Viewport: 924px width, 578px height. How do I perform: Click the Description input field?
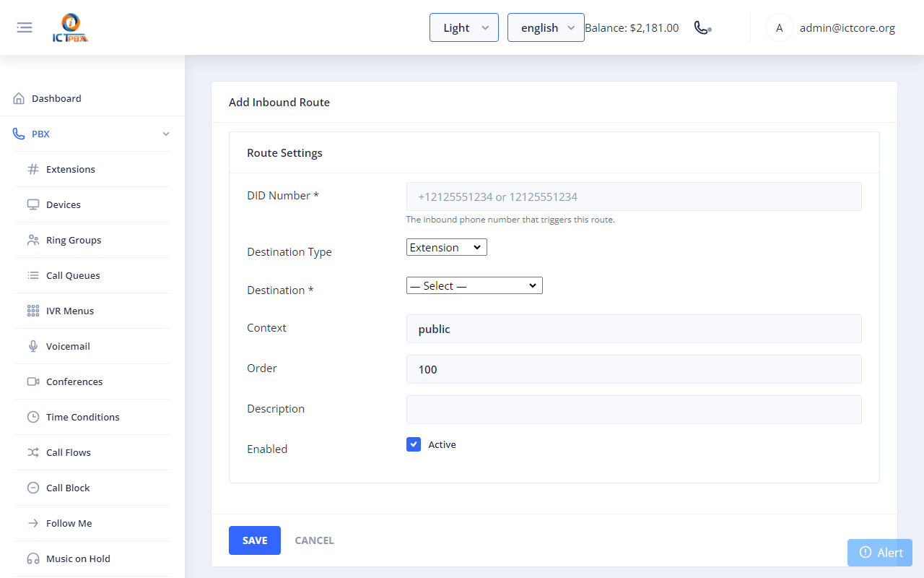pyautogui.click(x=634, y=410)
